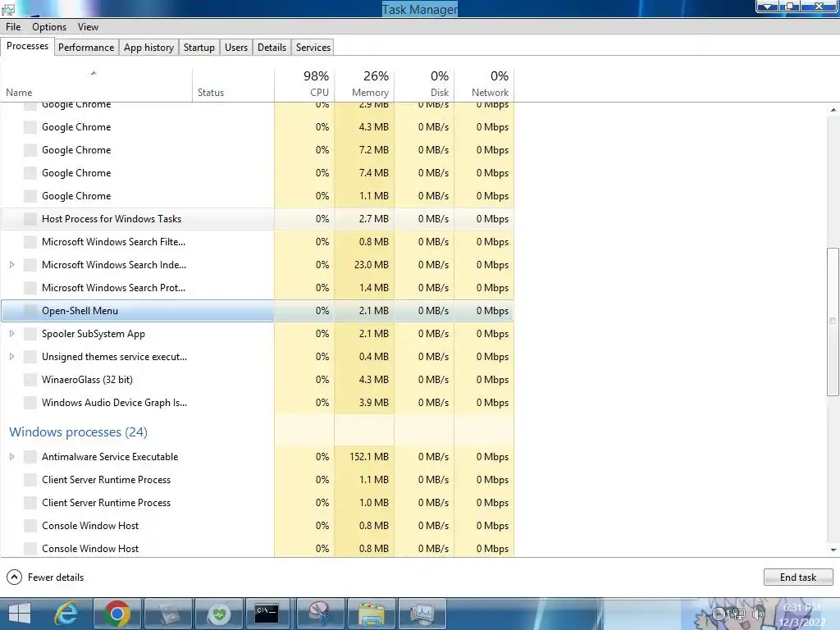This screenshot has width=840, height=630.
Task: Expand Unsigned themes service execut... entry
Action: [11, 357]
